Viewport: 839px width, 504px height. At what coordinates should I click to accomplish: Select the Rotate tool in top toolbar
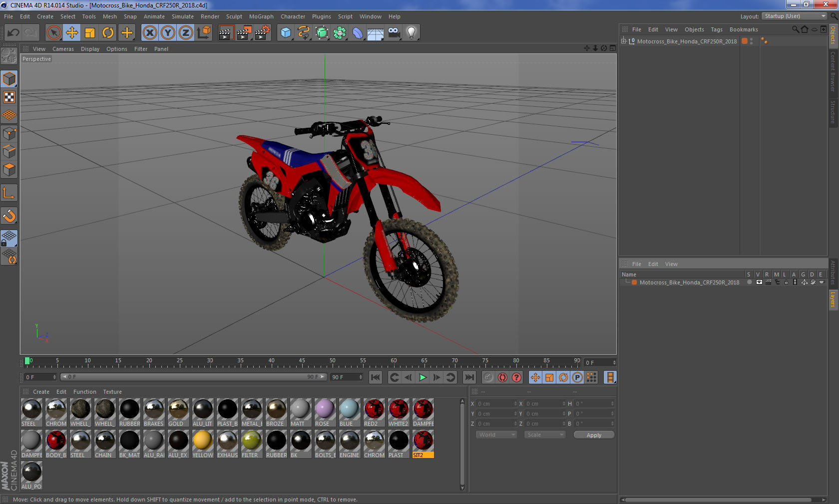click(x=108, y=33)
